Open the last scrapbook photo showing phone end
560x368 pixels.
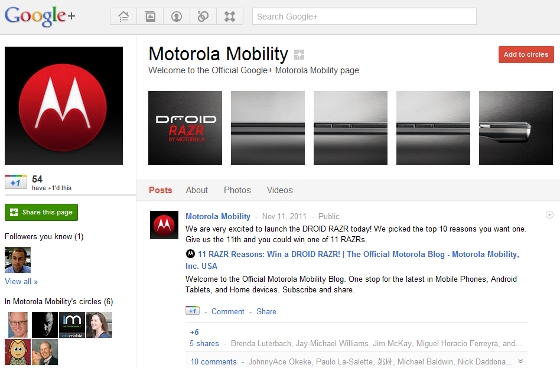516,128
